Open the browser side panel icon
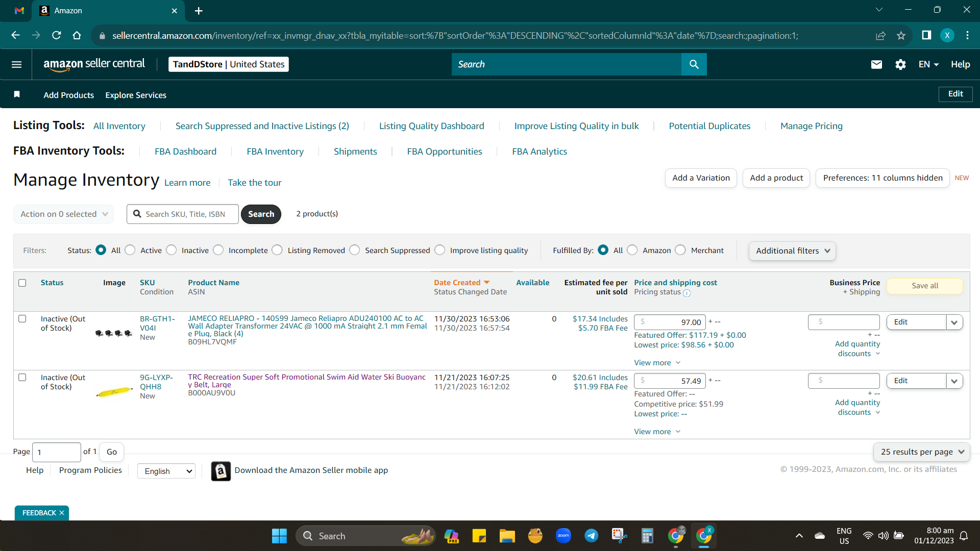This screenshot has width=980, height=551. pos(926,35)
